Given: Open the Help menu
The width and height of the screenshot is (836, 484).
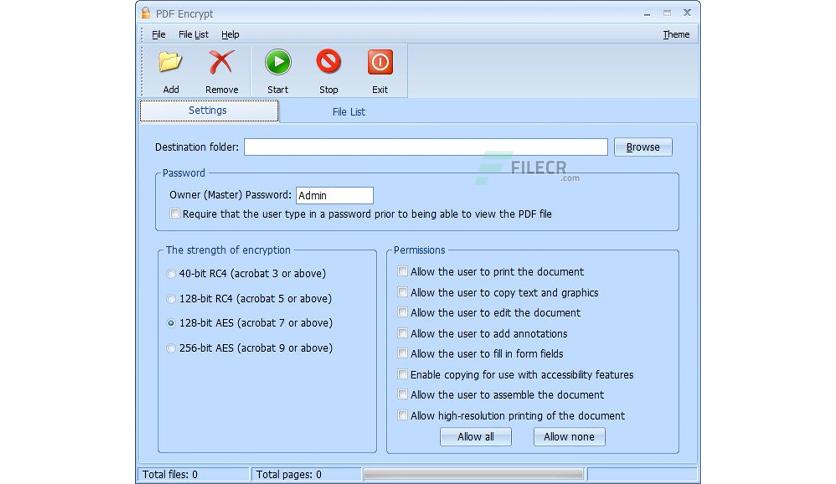Looking at the screenshot, I should 230,35.
